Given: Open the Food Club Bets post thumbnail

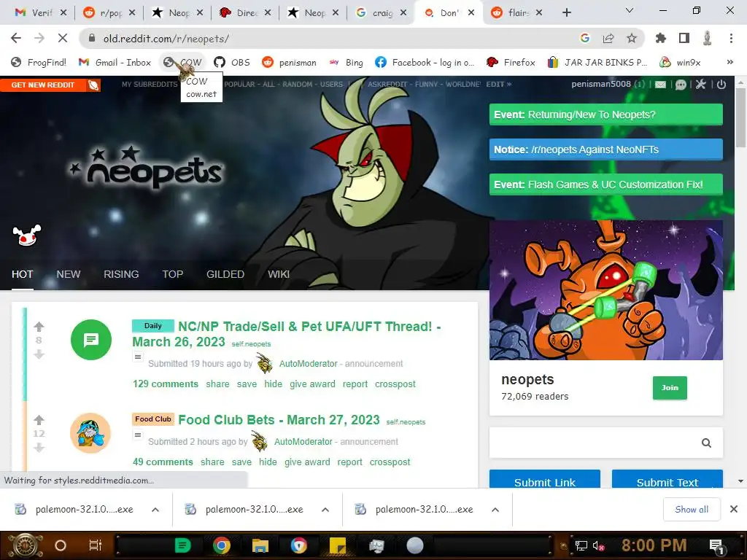Looking at the screenshot, I should coord(90,433).
